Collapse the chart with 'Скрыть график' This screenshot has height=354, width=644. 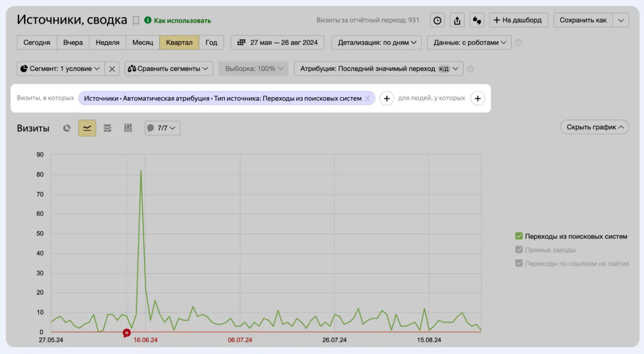pyautogui.click(x=594, y=127)
